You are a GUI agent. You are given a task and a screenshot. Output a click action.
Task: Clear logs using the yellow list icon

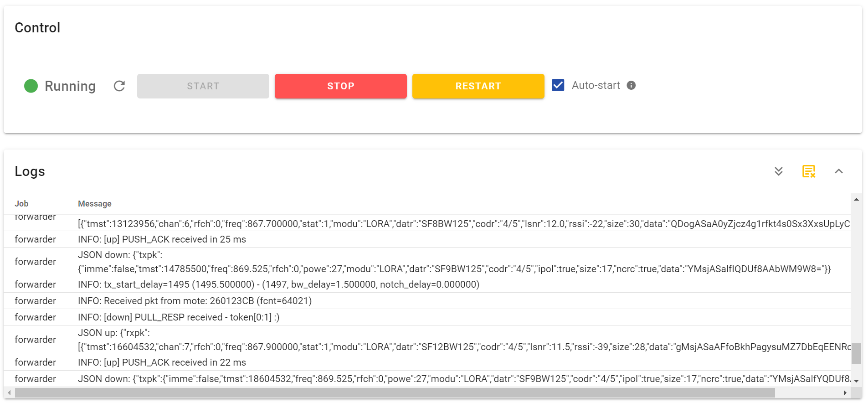[808, 171]
